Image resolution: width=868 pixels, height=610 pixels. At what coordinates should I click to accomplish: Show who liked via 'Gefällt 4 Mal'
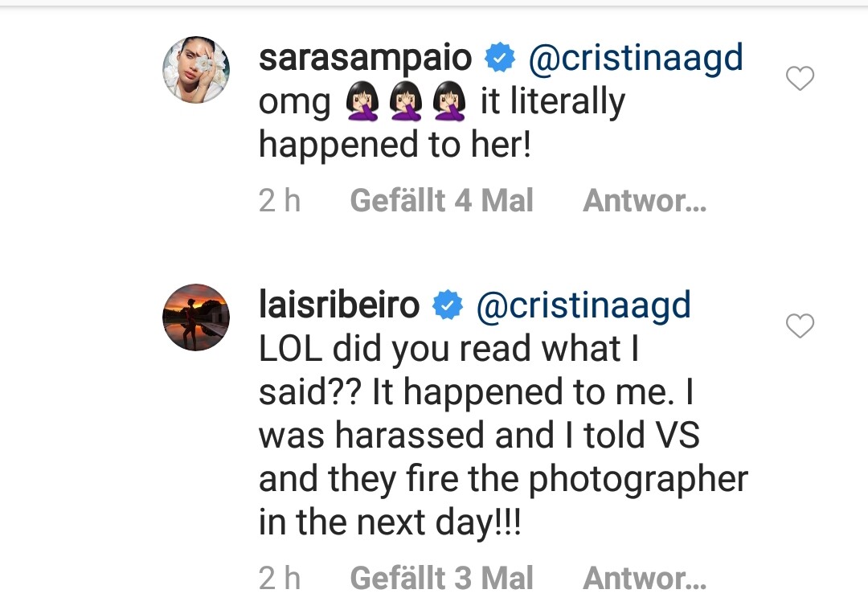click(441, 201)
